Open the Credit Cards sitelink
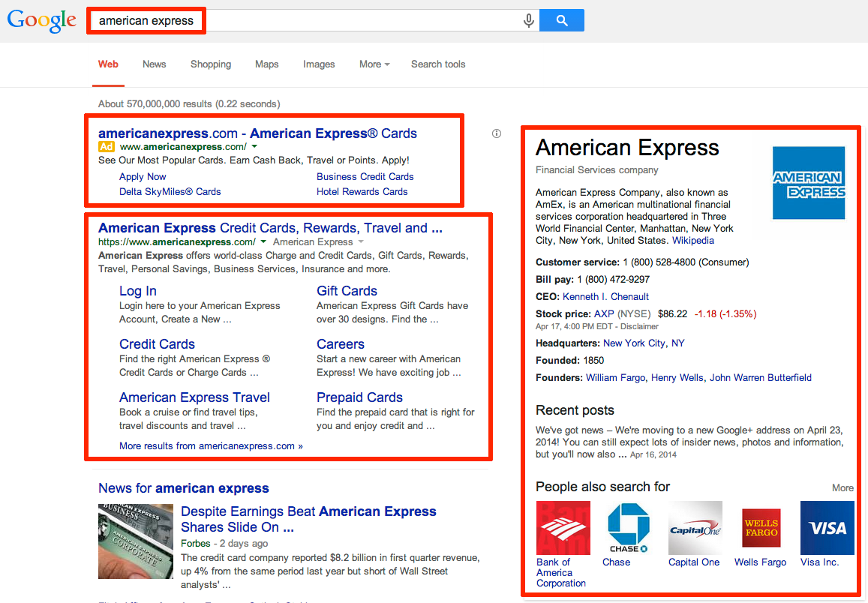Screen dimensions: 868x603 [x=158, y=344]
